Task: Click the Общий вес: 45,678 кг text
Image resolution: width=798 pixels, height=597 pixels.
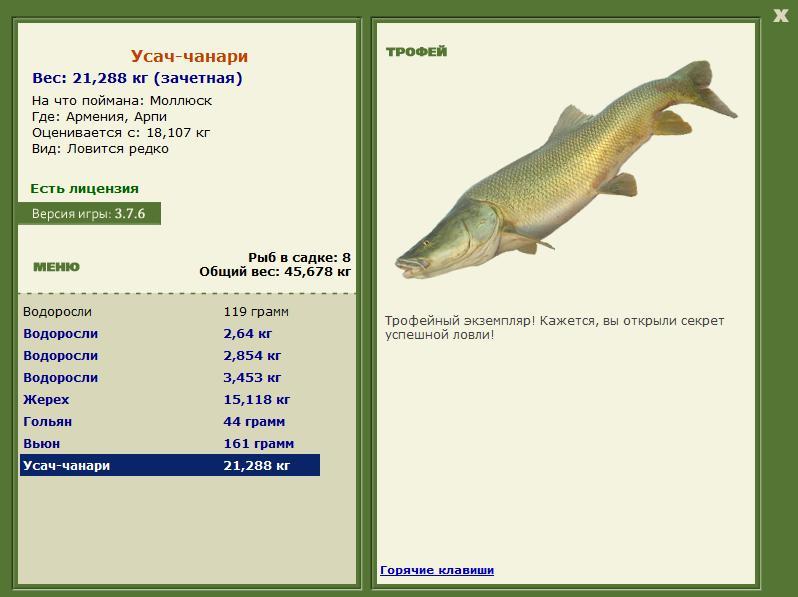Action: (275, 272)
